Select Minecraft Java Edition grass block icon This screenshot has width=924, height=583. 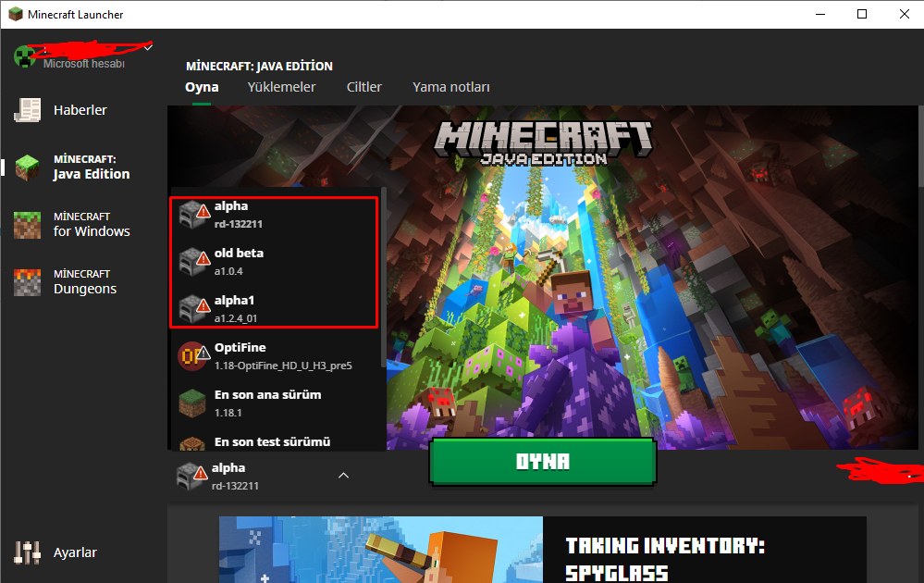click(27, 167)
